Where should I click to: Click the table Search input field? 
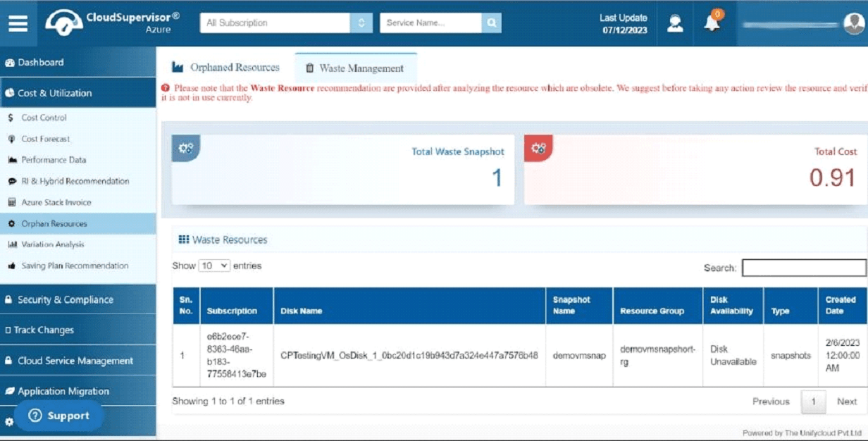804,268
